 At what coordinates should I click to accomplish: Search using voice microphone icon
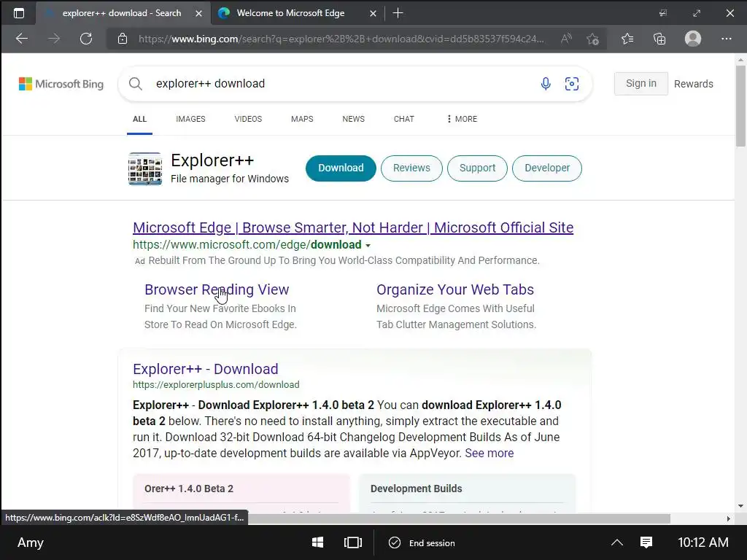click(x=546, y=84)
